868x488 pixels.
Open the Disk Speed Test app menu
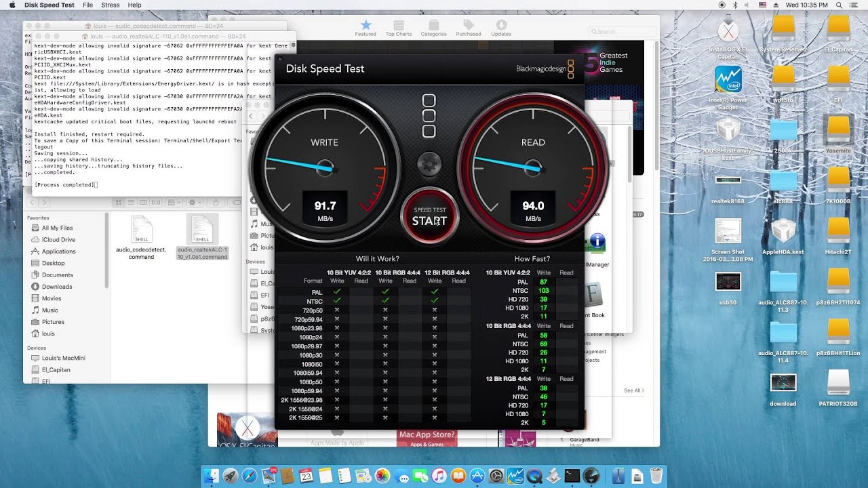pyautogui.click(x=50, y=5)
